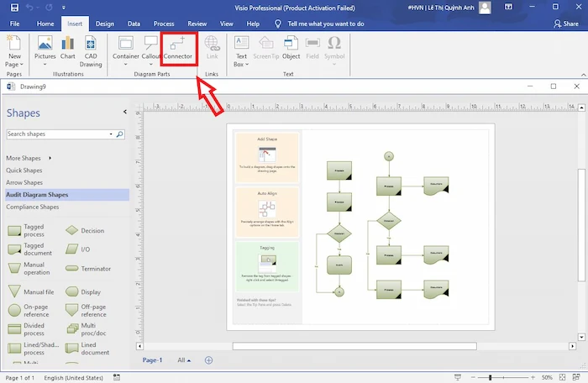The width and height of the screenshot is (588, 383).
Task: Pick the Manual operation shape
Action: [x=29, y=269]
